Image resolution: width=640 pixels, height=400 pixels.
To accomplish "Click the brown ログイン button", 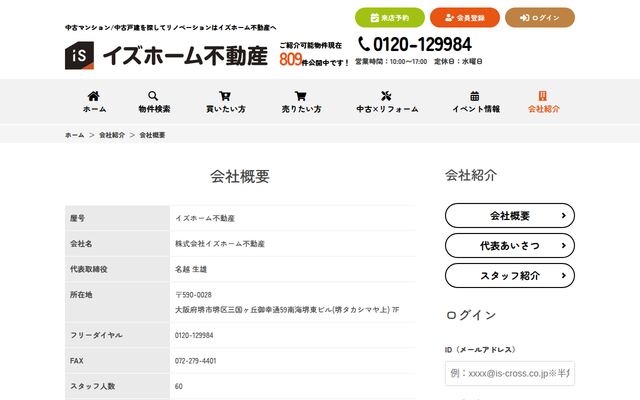I will [x=540, y=18].
